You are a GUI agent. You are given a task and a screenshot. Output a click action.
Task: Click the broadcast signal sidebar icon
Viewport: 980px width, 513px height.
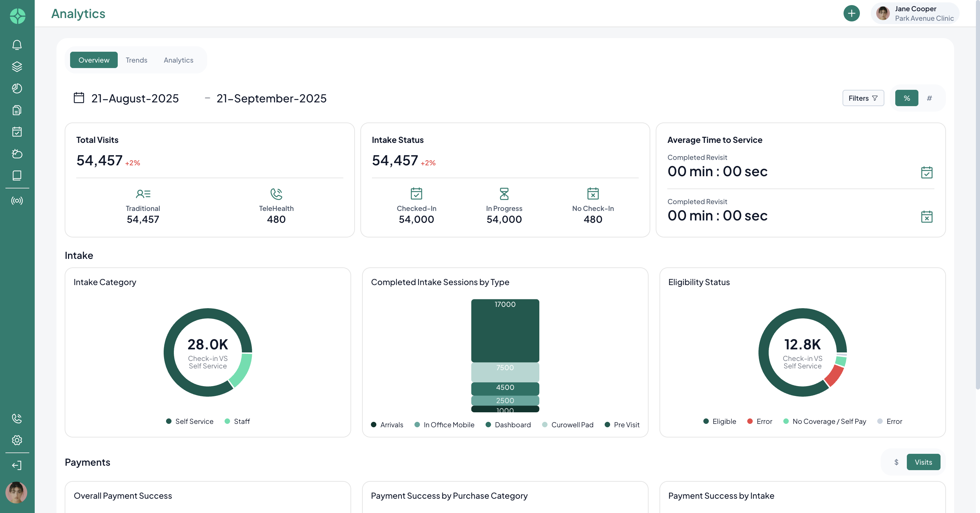tap(17, 200)
